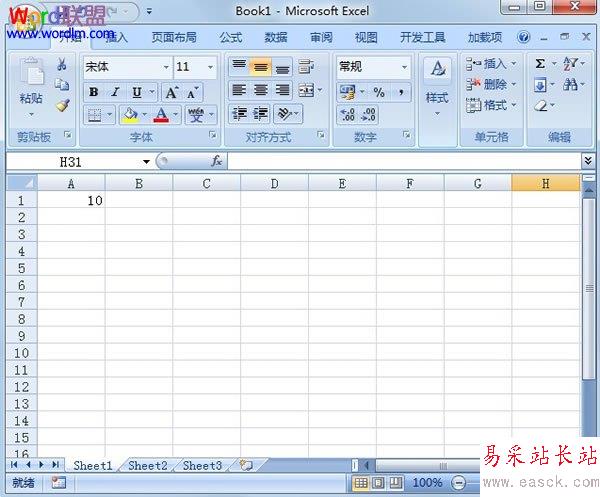Expand the 删除 cells dropdown arrow

(x=514, y=84)
